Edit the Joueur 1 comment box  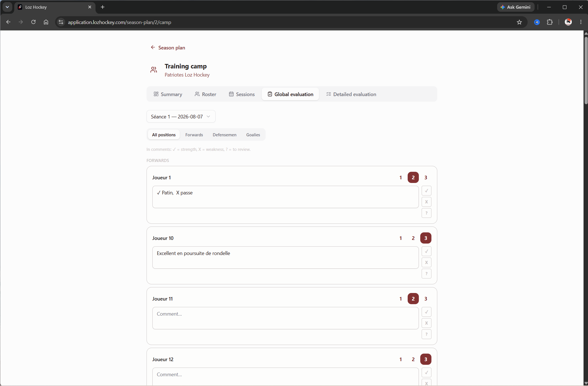click(x=285, y=197)
